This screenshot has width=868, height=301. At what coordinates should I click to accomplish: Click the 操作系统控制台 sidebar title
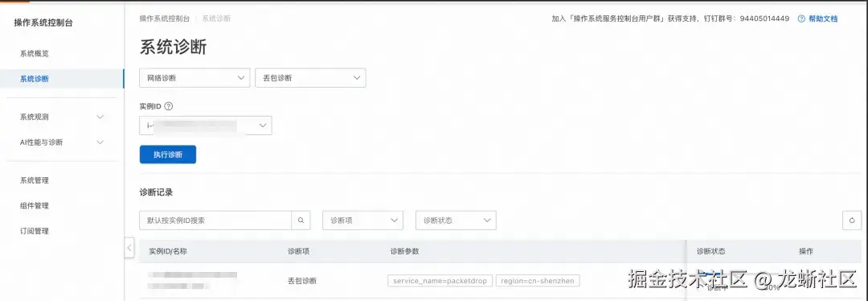(43, 23)
